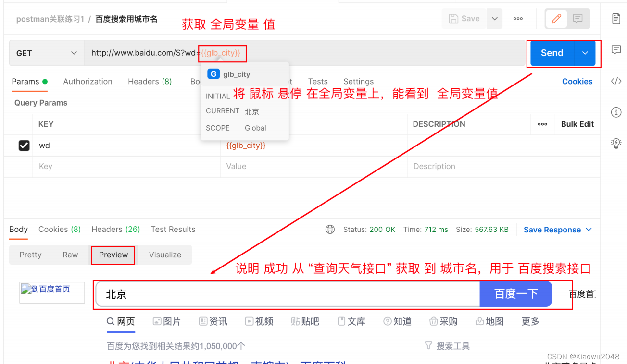627x364 pixels.
Task: Select the 地图 search category
Action: click(x=489, y=322)
